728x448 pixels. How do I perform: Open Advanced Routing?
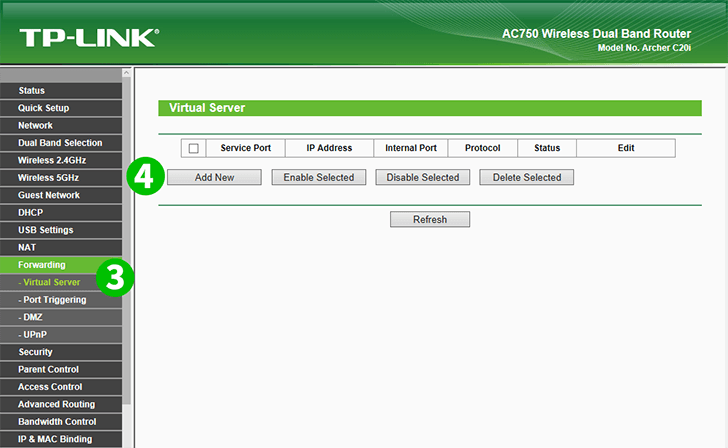(61, 404)
